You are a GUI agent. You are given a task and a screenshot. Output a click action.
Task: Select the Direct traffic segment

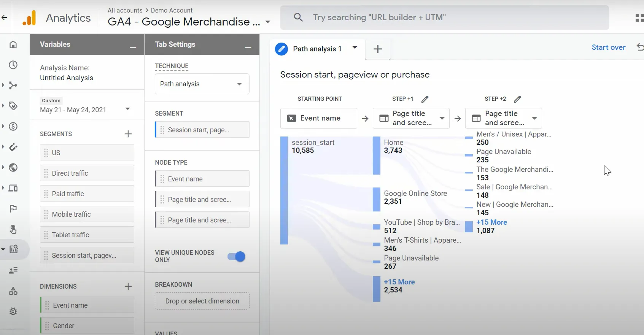point(87,173)
